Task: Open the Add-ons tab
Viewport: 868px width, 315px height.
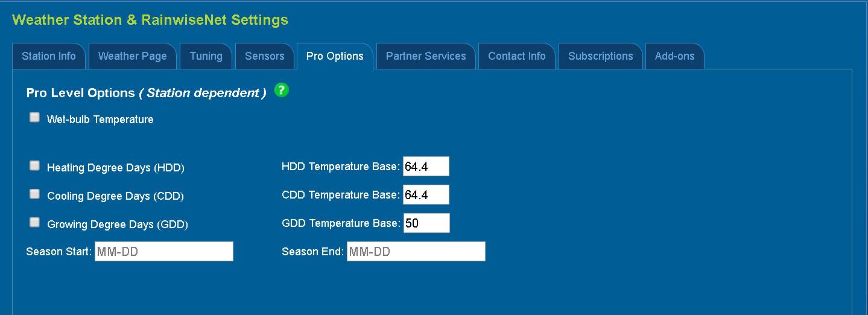Action: click(x=674, y=56)
